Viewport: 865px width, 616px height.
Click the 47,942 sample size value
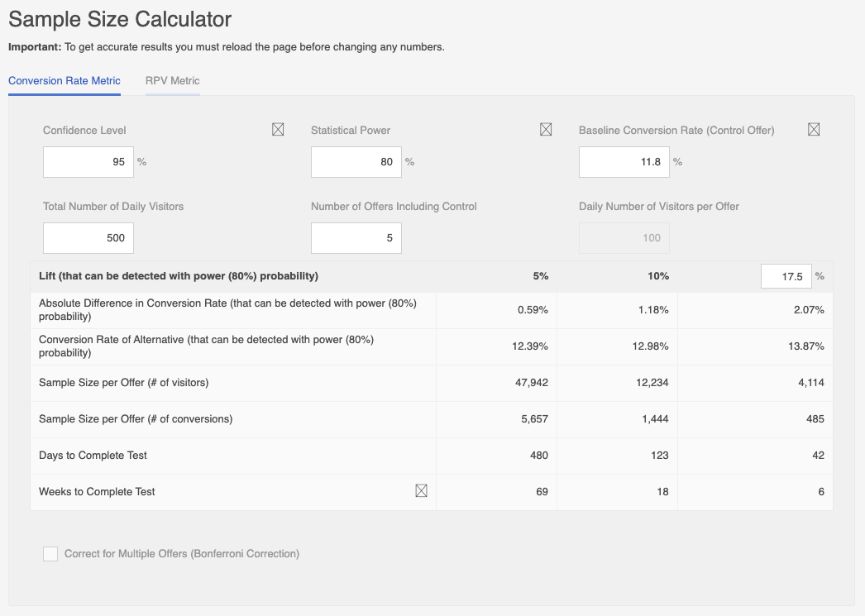click(530, 383)
